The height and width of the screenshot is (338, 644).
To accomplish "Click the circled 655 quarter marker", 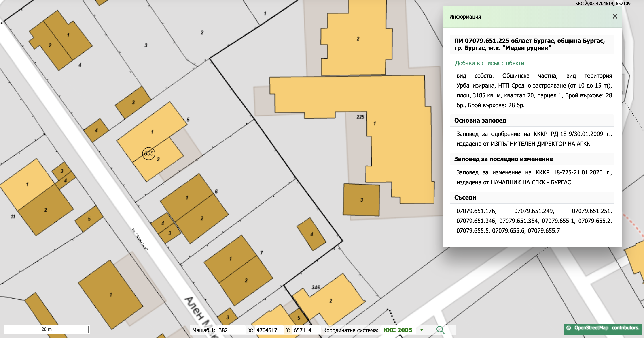I will (x=148, y=153).
